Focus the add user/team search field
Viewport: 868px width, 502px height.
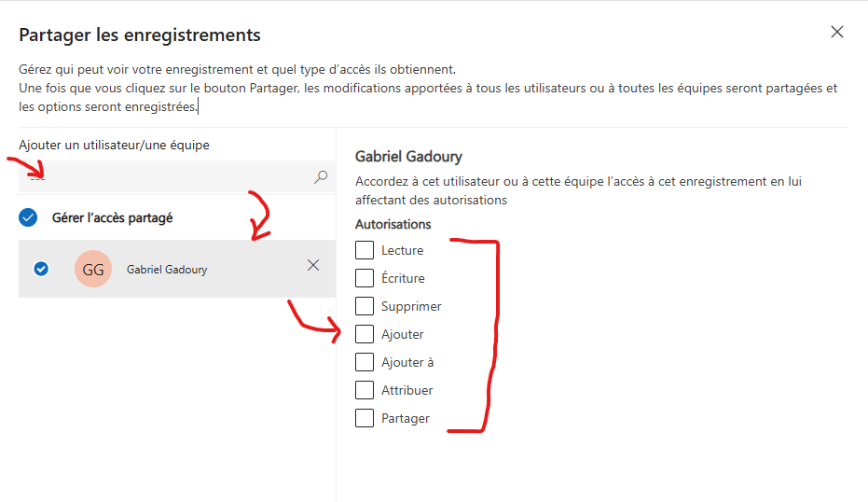coord(177,177)
